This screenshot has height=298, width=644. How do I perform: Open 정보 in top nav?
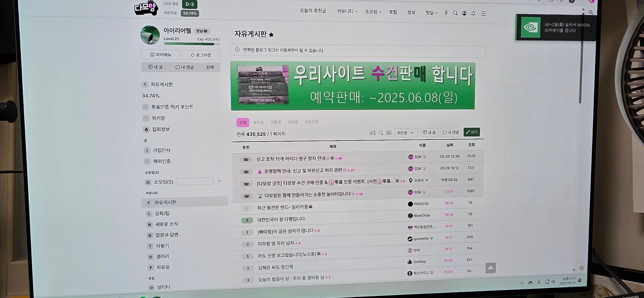411,12
